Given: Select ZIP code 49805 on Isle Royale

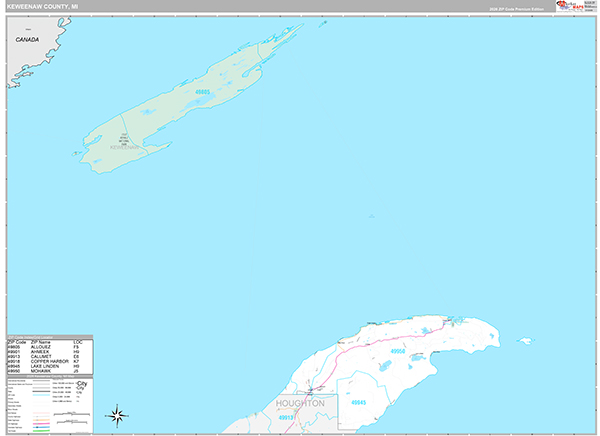Looking at the screenshot, I should [202, 92].
